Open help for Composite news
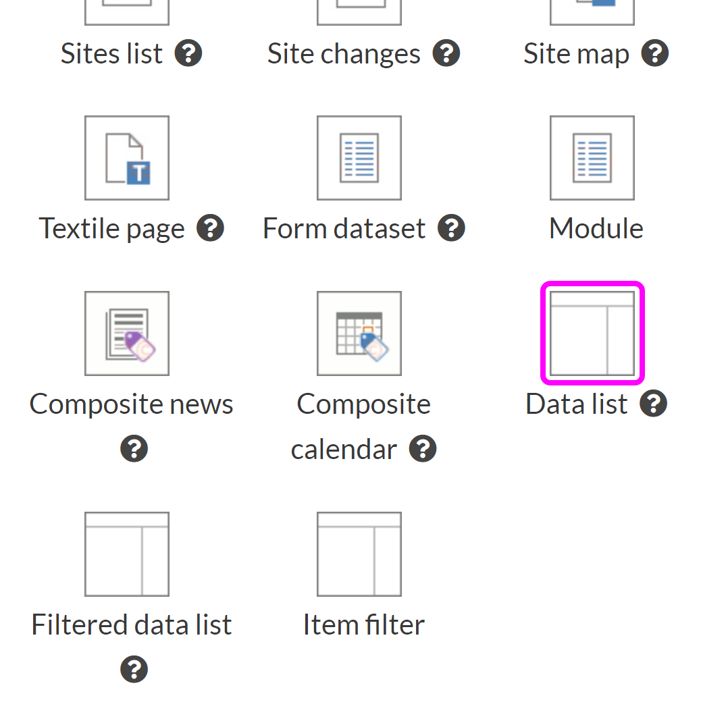The image size is (728, 723). pos(134,449)
